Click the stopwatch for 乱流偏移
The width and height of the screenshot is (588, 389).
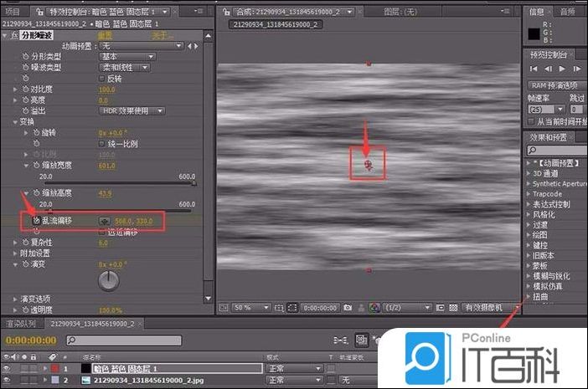pyautogui.click(x=36, y=221)
